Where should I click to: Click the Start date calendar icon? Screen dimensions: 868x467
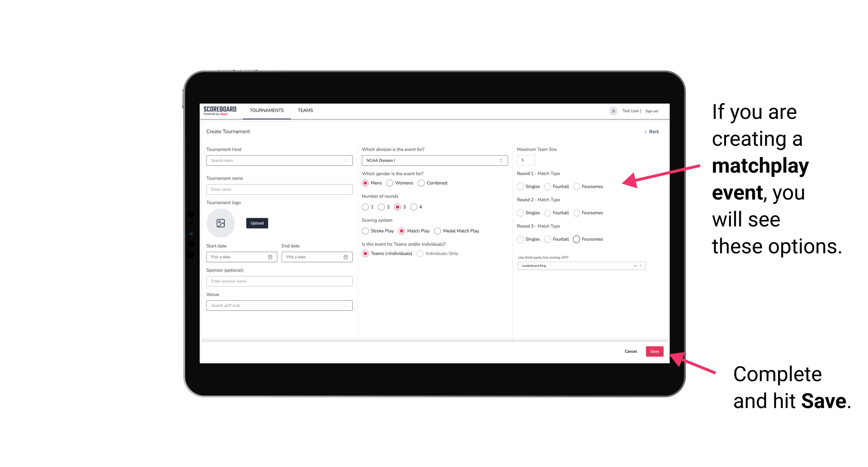[x=270, y=257]
